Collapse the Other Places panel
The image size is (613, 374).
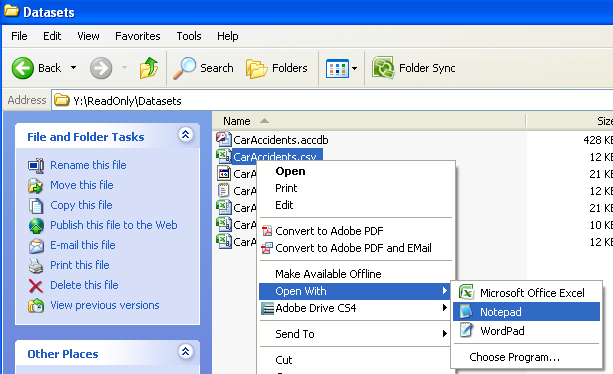[186, 351]
